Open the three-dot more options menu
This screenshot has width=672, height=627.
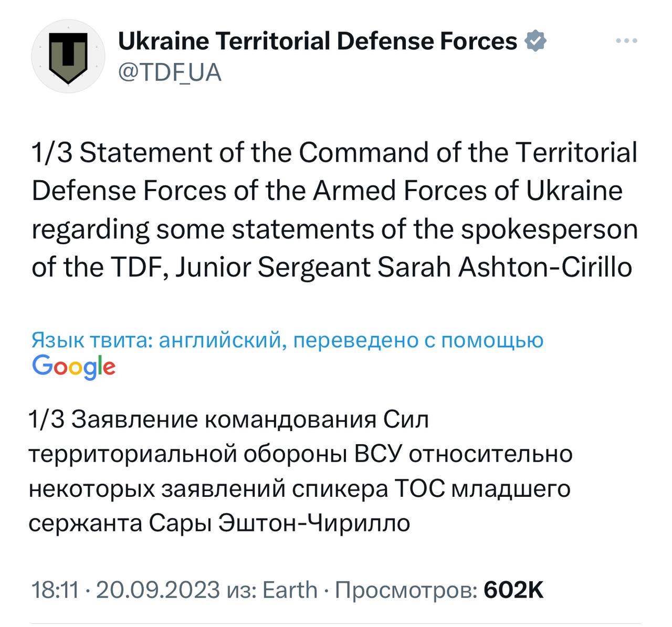pos(626,41)
